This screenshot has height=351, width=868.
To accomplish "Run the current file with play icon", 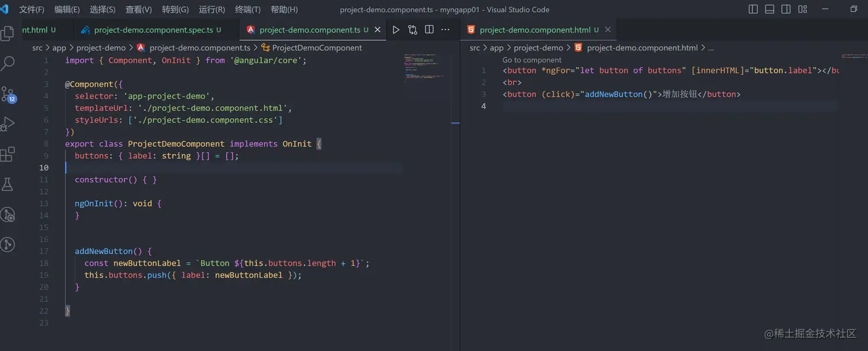I will 396,30.
